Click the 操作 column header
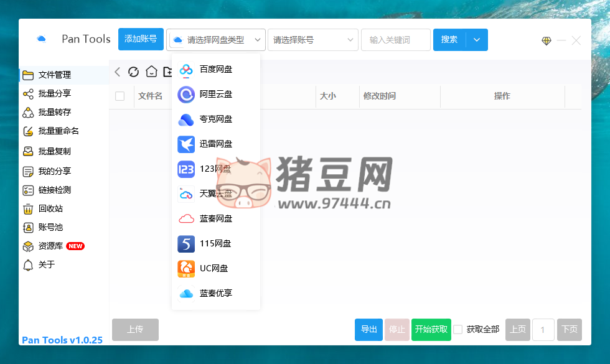 [x=502, y=96]
